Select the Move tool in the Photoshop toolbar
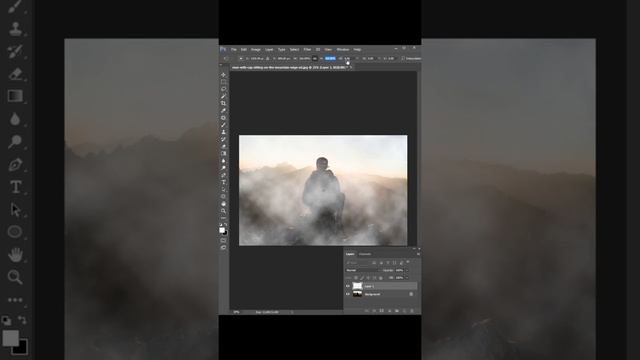The height and width of the screenshot is (360, 640). coord(223,75)
